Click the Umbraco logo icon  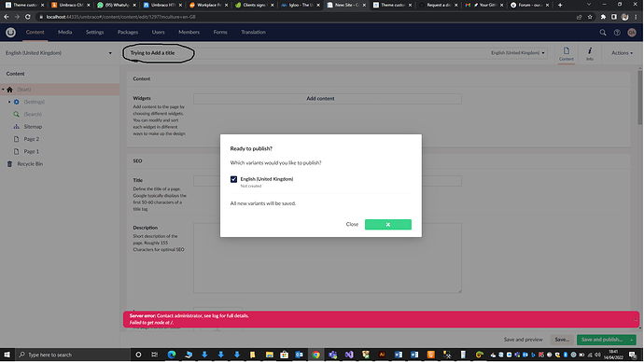coord(10,32)
